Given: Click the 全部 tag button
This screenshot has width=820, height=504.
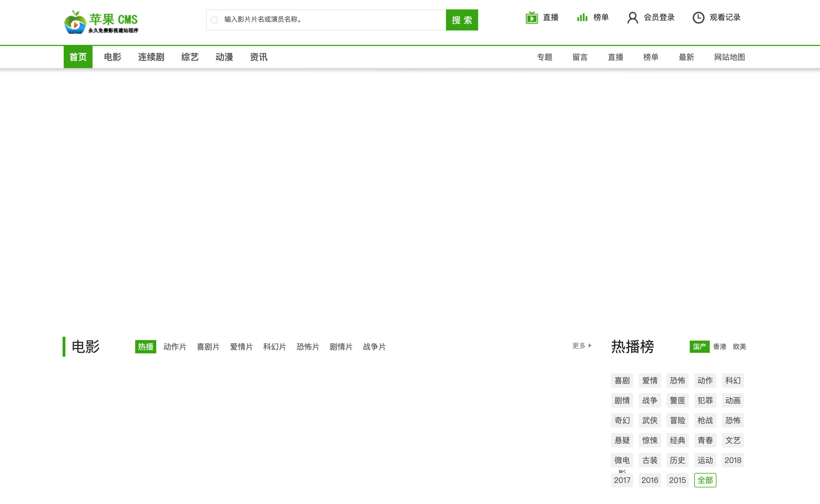Looking at the screenshot, I should click(705, 480).
